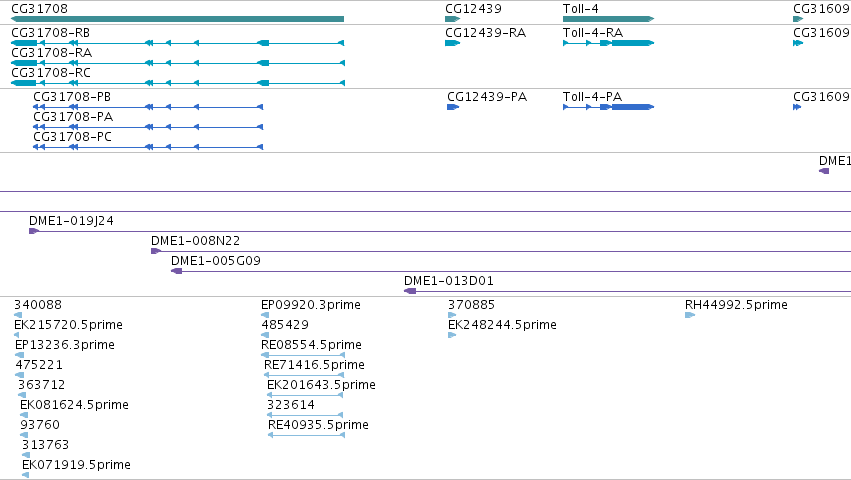Click the 93760 feature label
Screen dimensions: 851x480
tap(40, 425)
